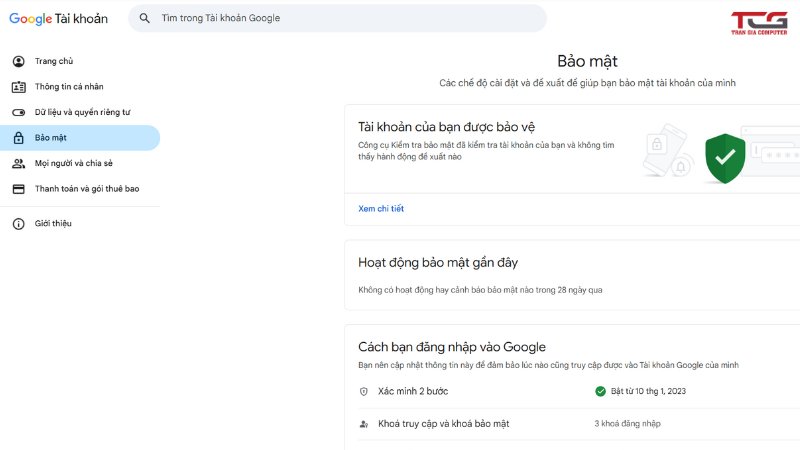
Task: Click the Hoạt động bảo mật gần đây heading
Action: [438, 262]
